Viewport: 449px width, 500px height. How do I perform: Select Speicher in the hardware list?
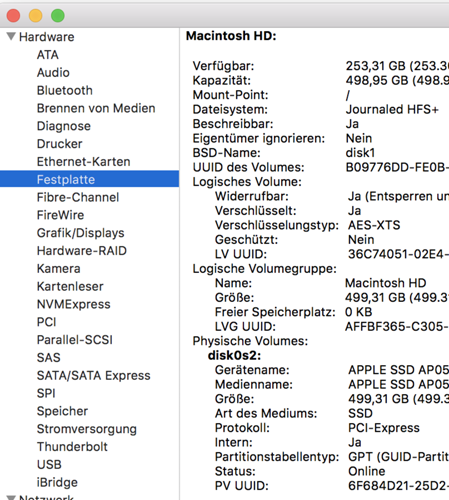point(62,411)
